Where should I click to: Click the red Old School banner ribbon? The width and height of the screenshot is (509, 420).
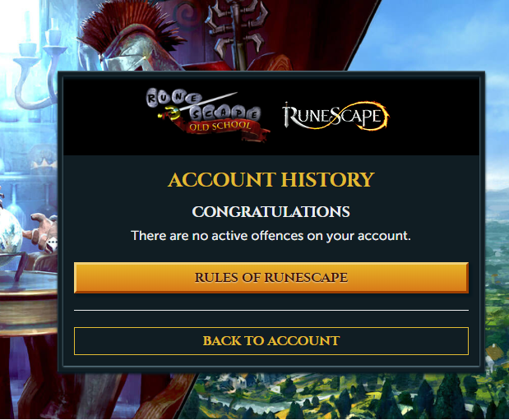click(x=224, y=129)
